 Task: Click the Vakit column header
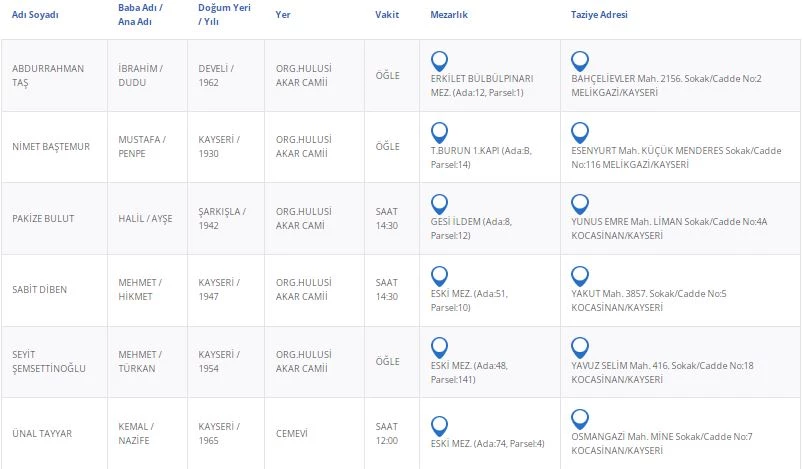387,15
